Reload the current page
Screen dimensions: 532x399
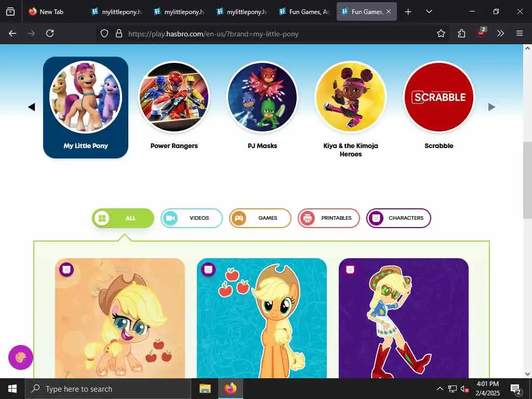[50, 33]
